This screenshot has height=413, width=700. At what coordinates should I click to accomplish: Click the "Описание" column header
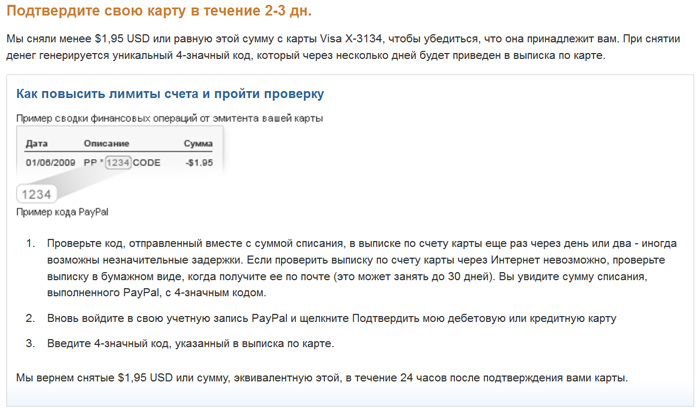pyautogui.click(x=106, y=144)
